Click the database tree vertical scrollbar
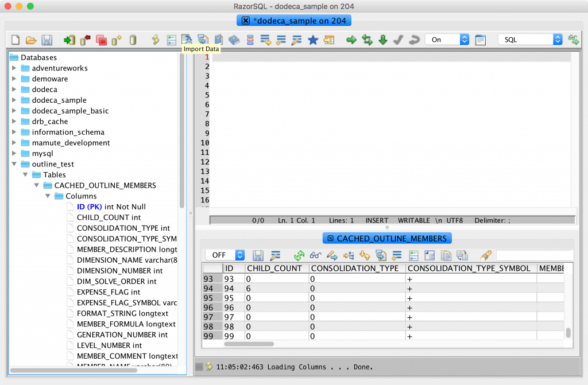The width and height of the screenshot is (588, 385). [x=182, y=131]
